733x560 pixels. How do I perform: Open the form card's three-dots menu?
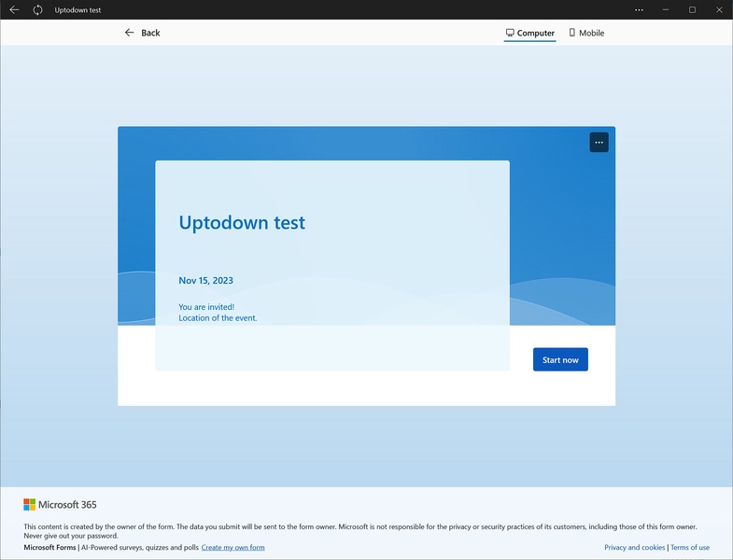599,142
